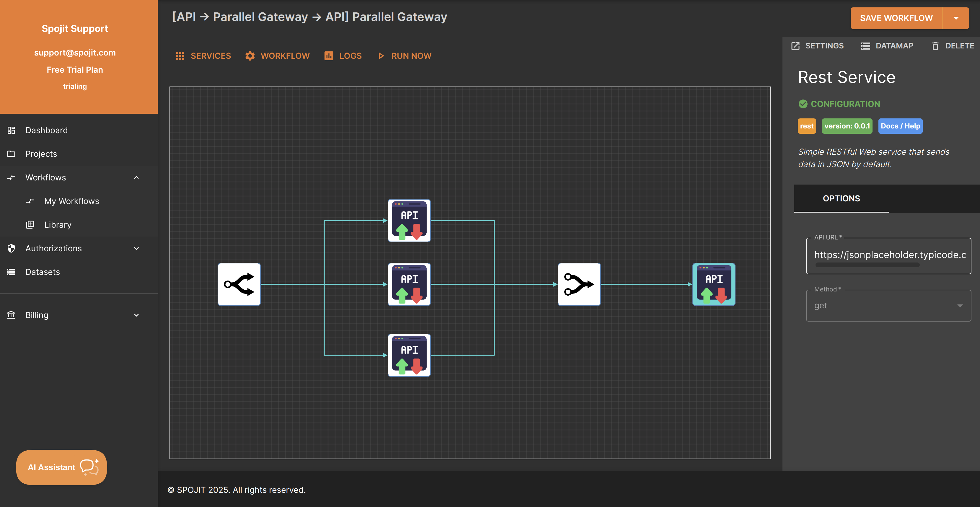The image size is (980, 507).
Task: Click the support@spojit.com email text
Action: [75, 53]
